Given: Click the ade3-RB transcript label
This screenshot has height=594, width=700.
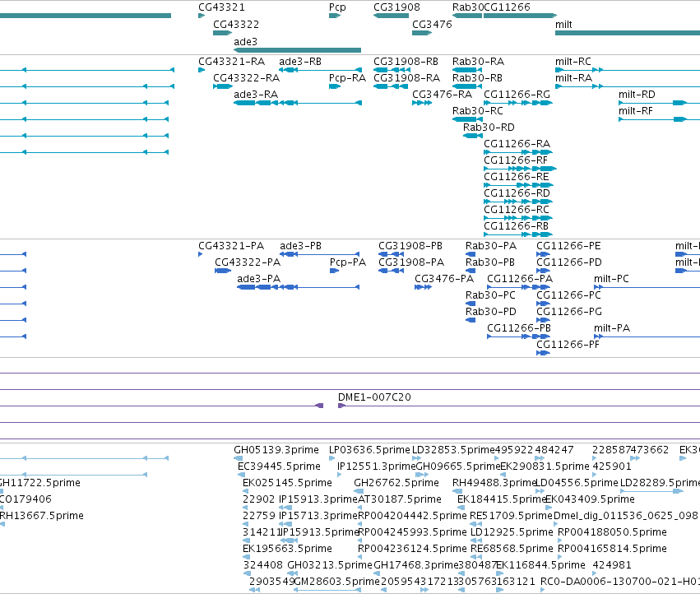Looking at the screenshot, I should pos(300,62).
